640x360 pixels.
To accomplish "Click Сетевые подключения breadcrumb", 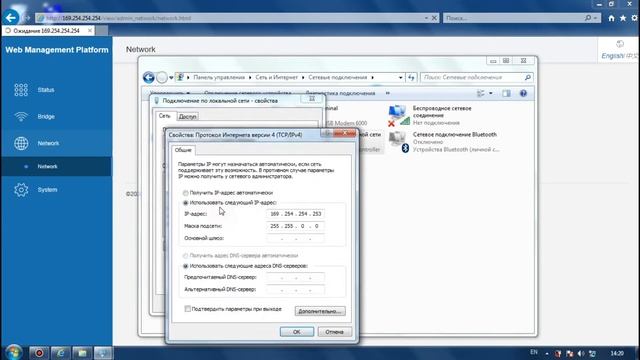I will (x=338, y=77).
